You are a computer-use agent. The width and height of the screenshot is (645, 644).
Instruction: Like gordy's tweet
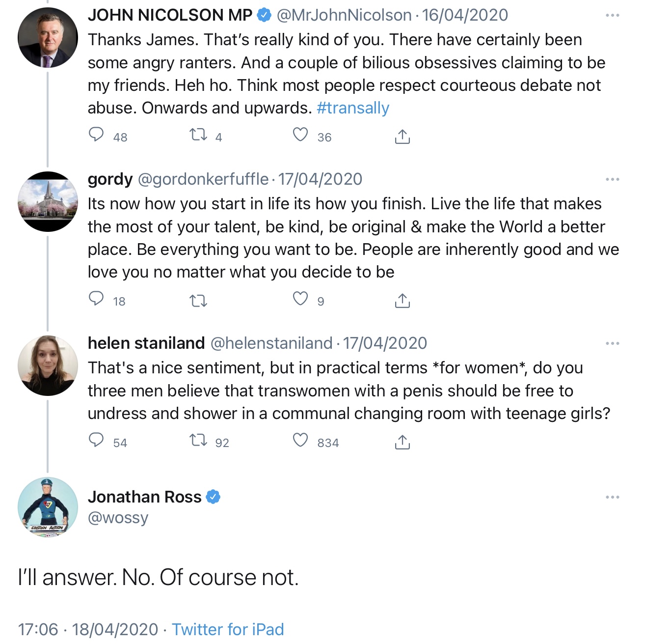(x=300, y=299)
